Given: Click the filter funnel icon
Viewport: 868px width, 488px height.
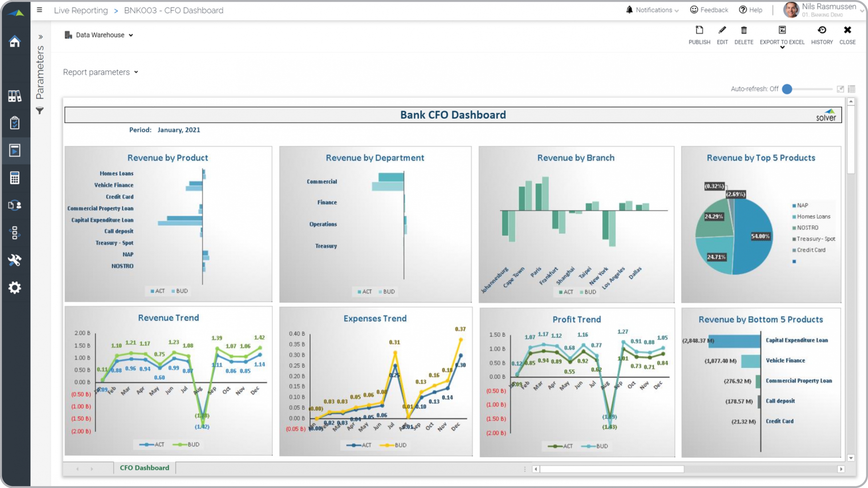Looking at the screenshot, I should 40,111.
